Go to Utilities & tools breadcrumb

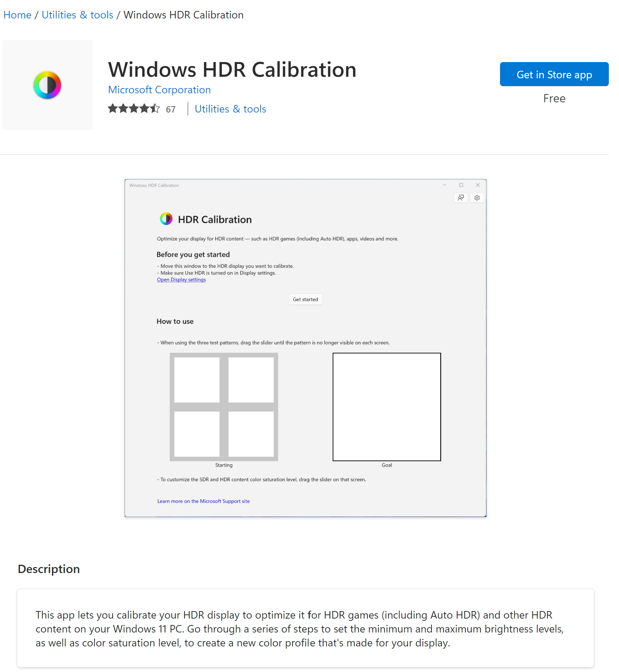pyautogui.click(x=77, y=15)
